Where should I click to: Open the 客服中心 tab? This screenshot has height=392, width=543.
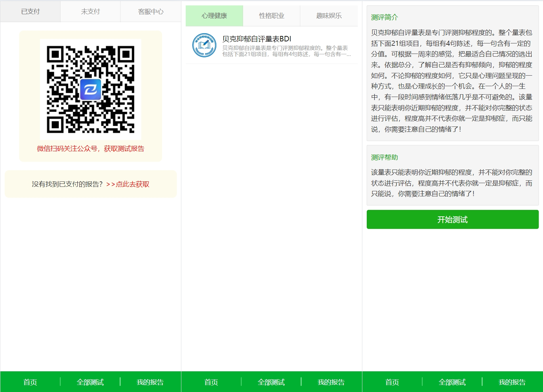click(151, 12)
